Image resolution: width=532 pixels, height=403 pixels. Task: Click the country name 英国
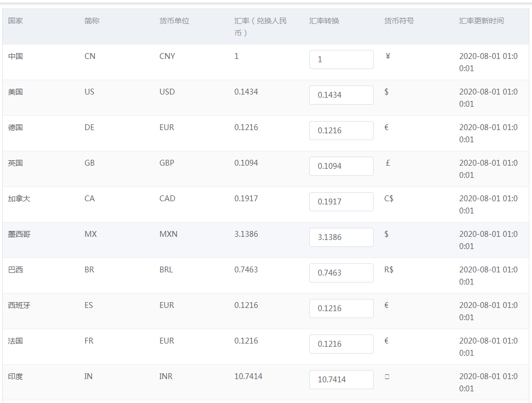[x=15, y=163]
